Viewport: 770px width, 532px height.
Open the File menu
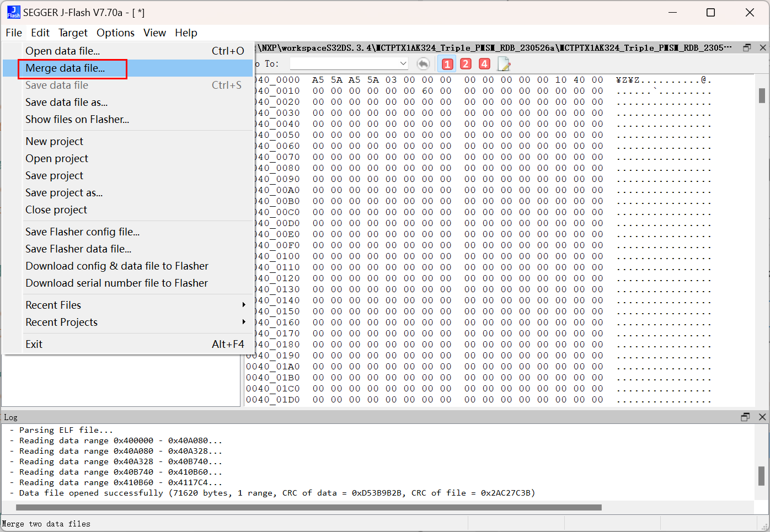14,33
